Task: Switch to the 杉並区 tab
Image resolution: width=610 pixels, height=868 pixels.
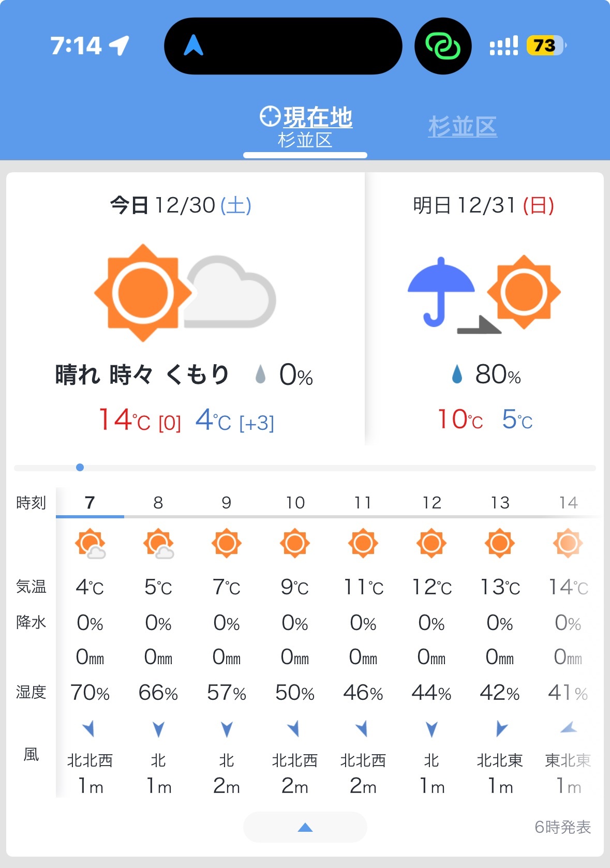Action: tap(463, 127)
